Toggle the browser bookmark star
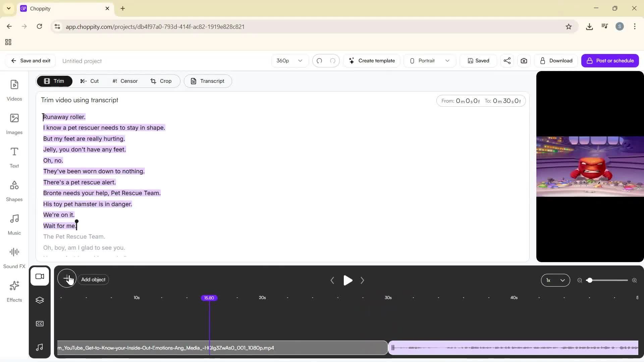The image size is (644, 362). [569, 26]
